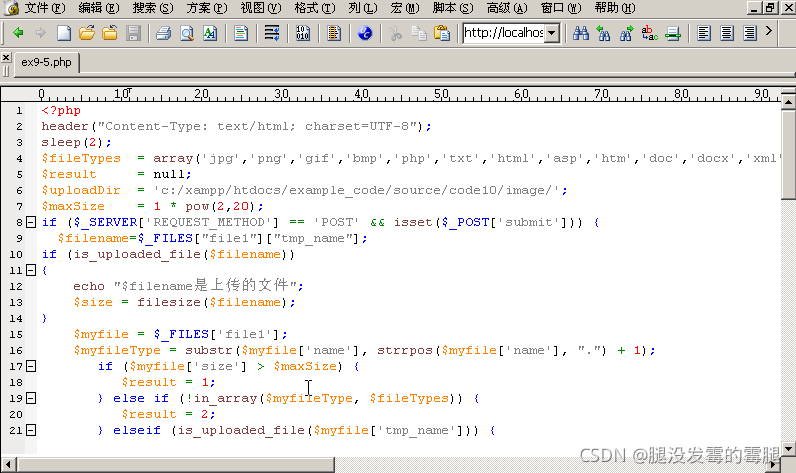
Task: Click inside the http://localhost address field
Action: 503,33
